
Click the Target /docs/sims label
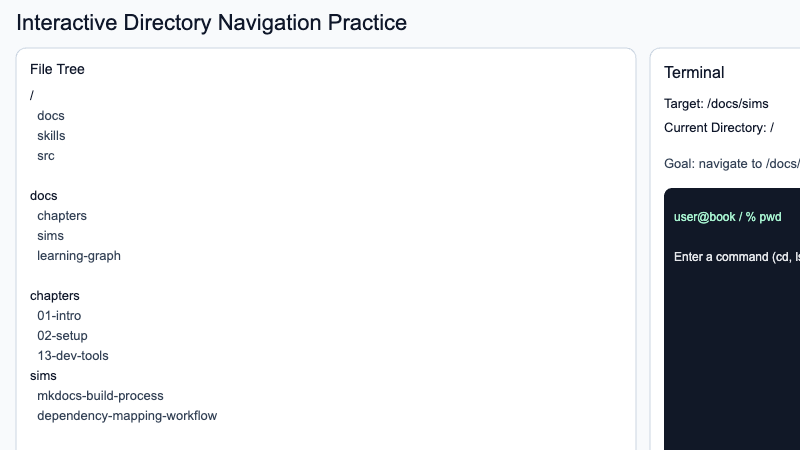coord(719,103)
